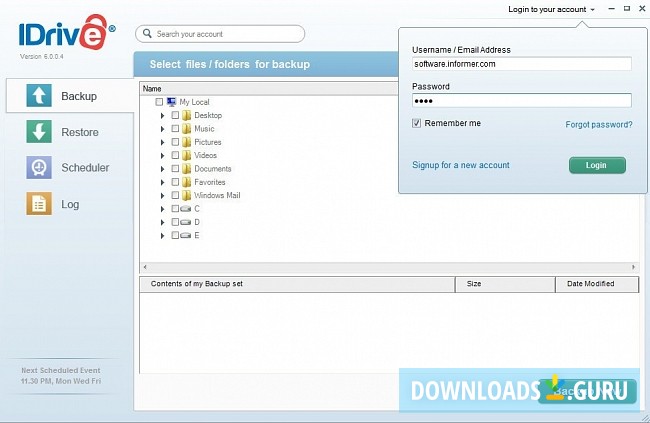Check the D drive checkbox
650x423 pixels.
point(175,222)
